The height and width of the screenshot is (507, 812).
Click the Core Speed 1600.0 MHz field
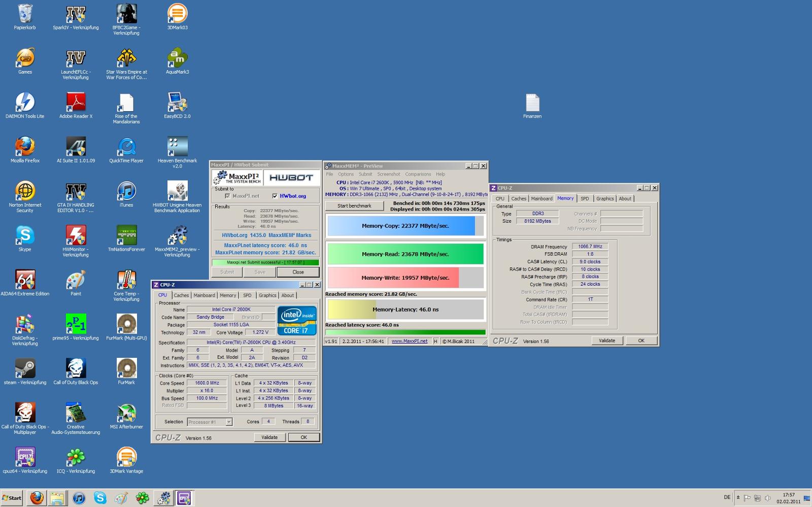click(207, 383)
